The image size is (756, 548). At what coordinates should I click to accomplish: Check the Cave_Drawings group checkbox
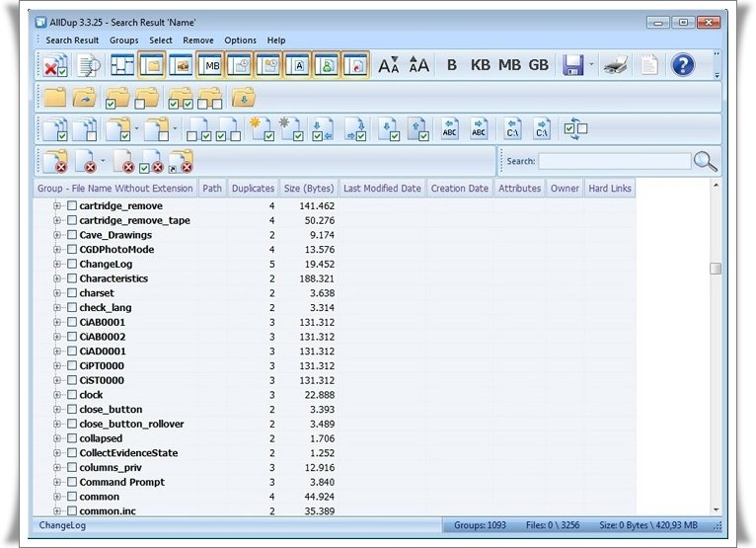pos(72,235)
